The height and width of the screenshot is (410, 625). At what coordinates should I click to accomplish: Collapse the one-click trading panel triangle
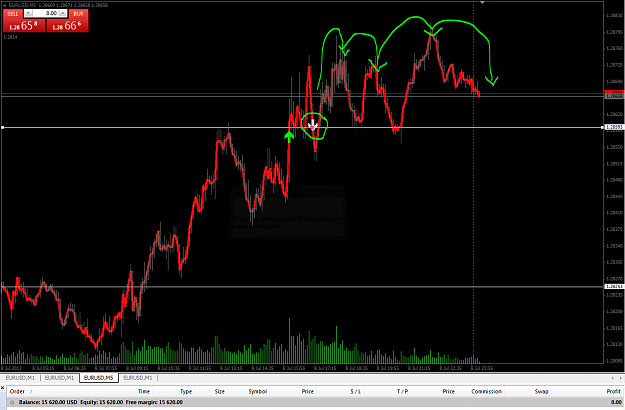pos(5,5)
